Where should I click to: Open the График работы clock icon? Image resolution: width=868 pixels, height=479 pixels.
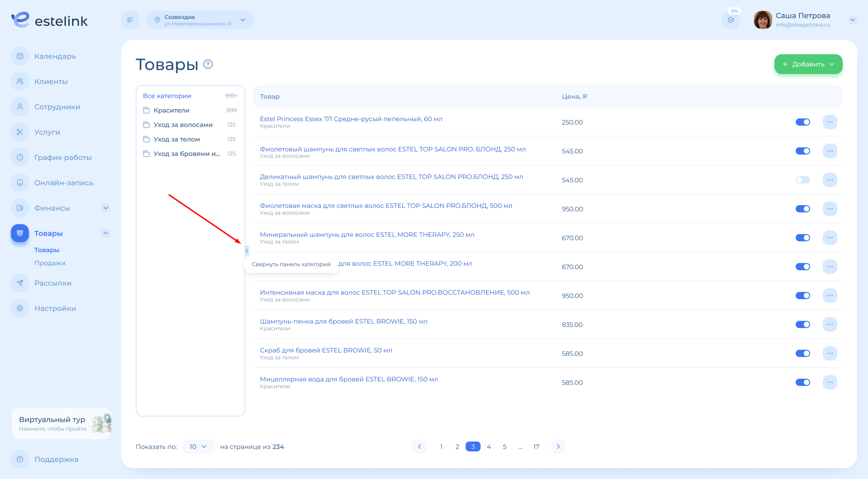(20, 157)
